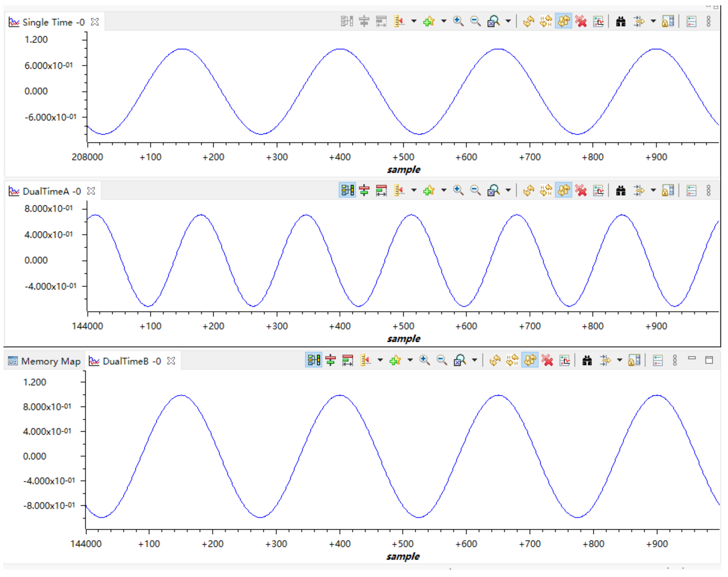
Task: Click green star add icon in DualTimeA toolbar
Action: (x=428, y=190)
